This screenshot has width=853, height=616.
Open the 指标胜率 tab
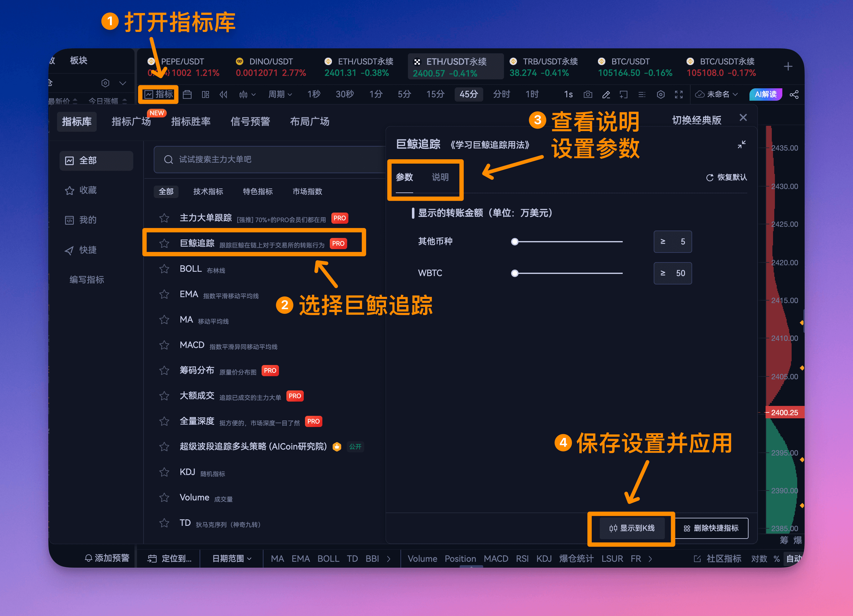191,121
